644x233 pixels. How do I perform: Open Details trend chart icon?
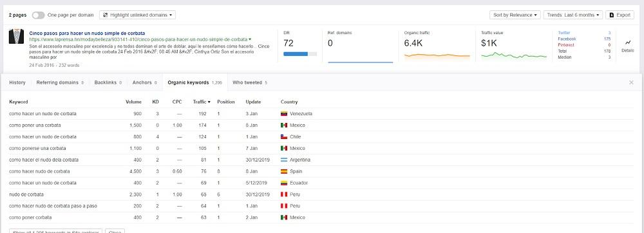pos(627,45)
